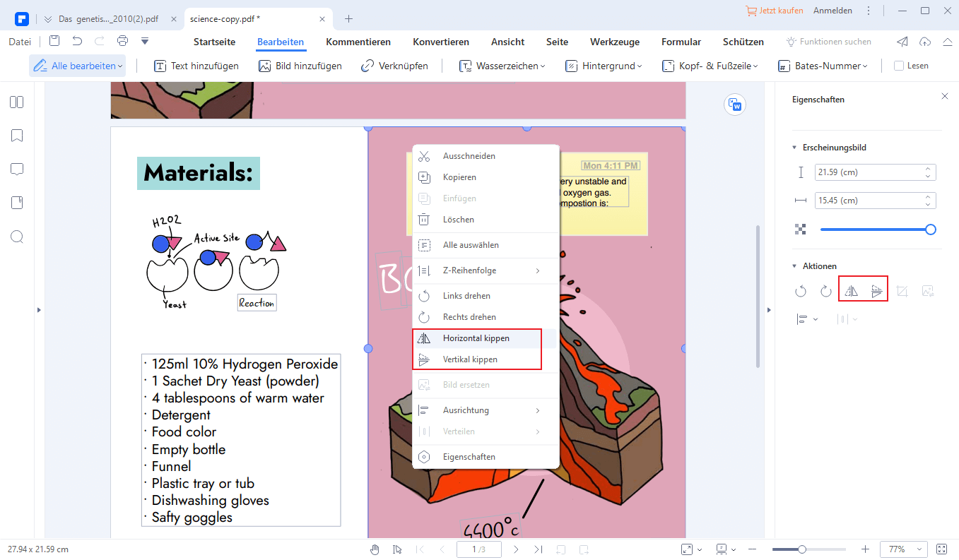
Task: Click rotate right icon in Aktionen panel
Action: point(826,291)
